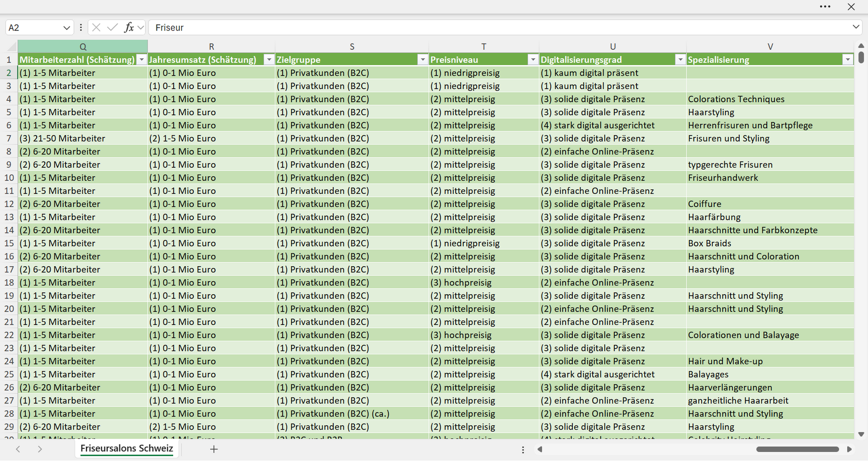Click the vertical scrollbar down arrow
Screen dimensions: 868x461
[861, 434]
